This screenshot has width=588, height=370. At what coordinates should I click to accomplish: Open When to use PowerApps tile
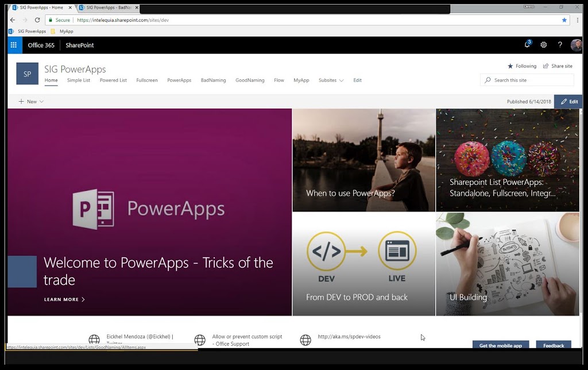click(363, 160)
